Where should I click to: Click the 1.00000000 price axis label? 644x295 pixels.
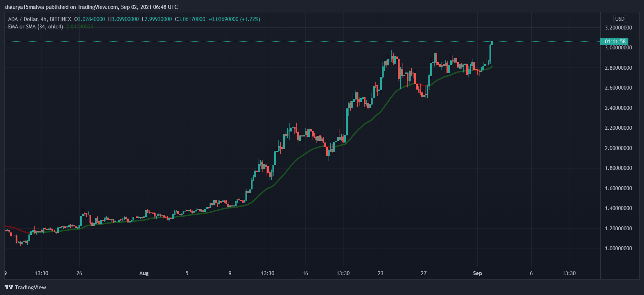[618, 248]
